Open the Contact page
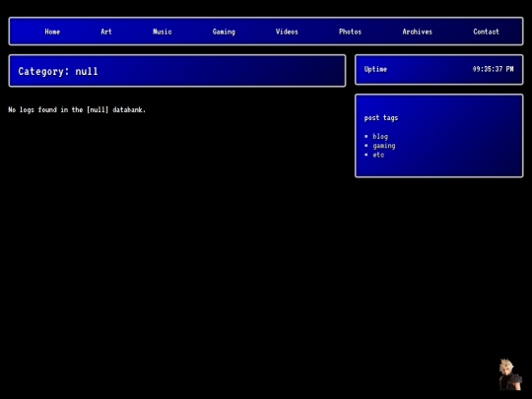 [487, 32]
